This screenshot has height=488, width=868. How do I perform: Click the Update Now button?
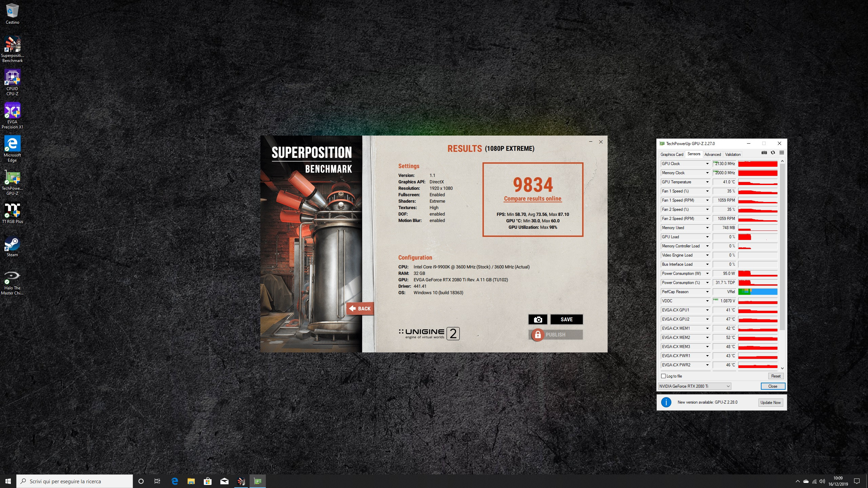[x=770, y=403]
